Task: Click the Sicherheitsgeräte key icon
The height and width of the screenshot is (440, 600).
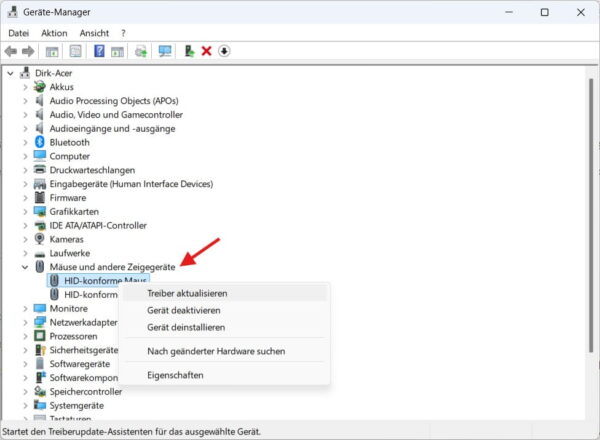Action: click(40, 350)
